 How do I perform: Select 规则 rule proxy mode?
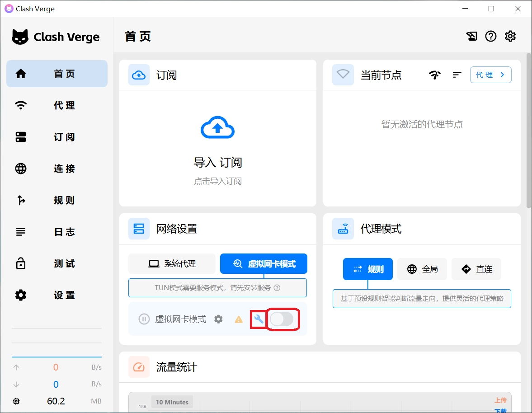pyautogui.click(x=368, y=269)
